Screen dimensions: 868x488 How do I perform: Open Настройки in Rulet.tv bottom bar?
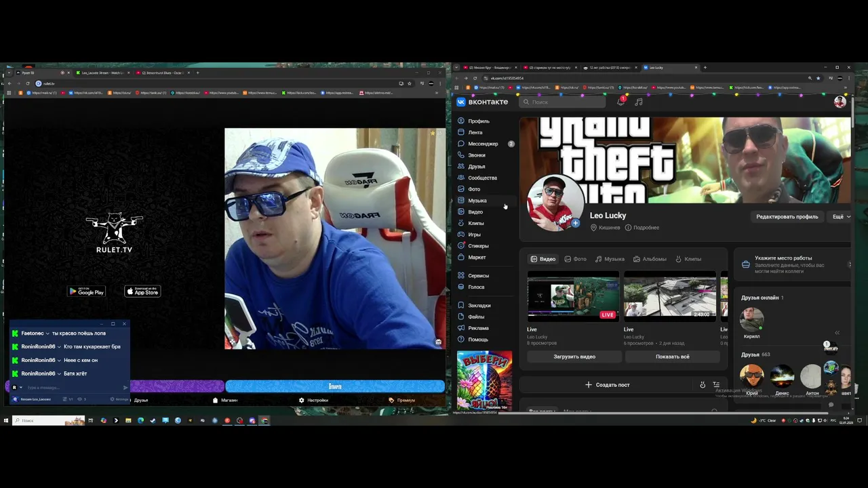[313, 401]
